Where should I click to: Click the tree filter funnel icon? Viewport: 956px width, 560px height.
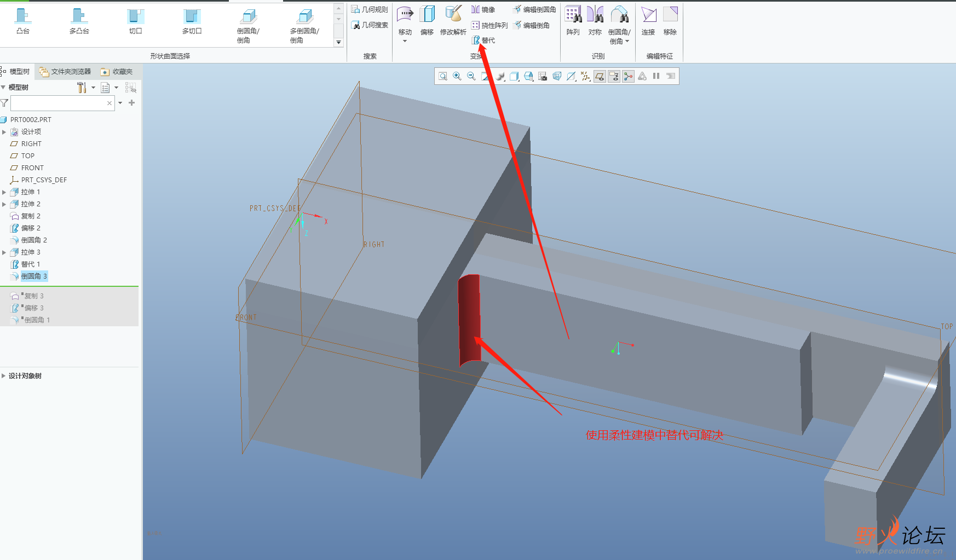(4, 103)
